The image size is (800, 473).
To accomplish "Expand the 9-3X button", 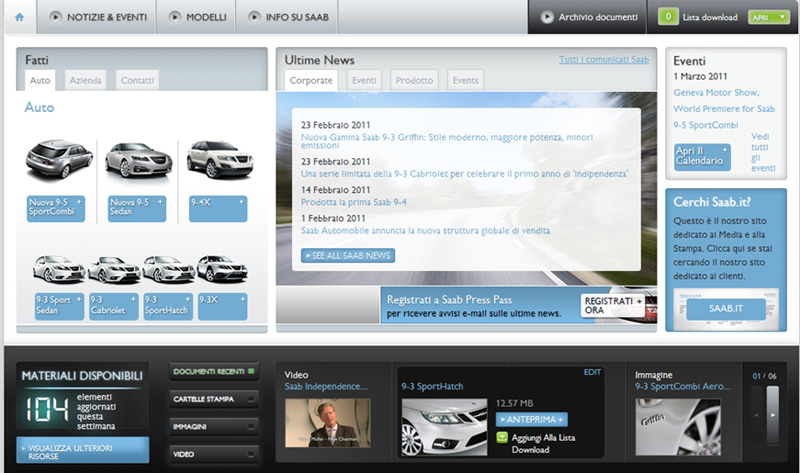I will [x=222, y=306].
